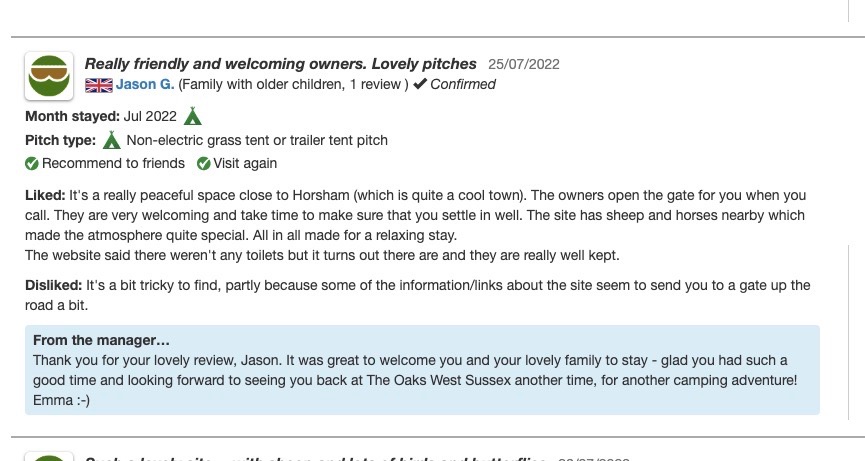Click the review date 25/07/2022
This screenshot has height=461, width=865.
click(x=524, y=65)
